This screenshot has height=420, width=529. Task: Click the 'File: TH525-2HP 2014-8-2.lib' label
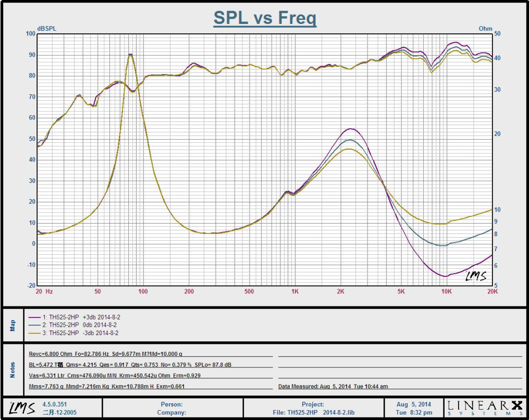tap(313, 413)
